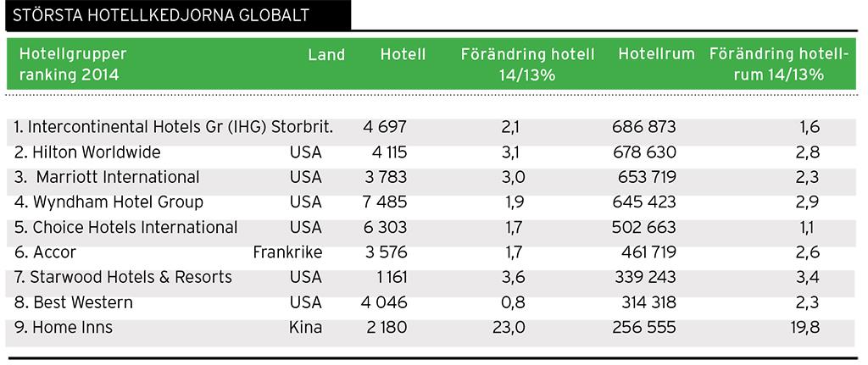
Task: Select the Best Western row name
Action: 74,302
